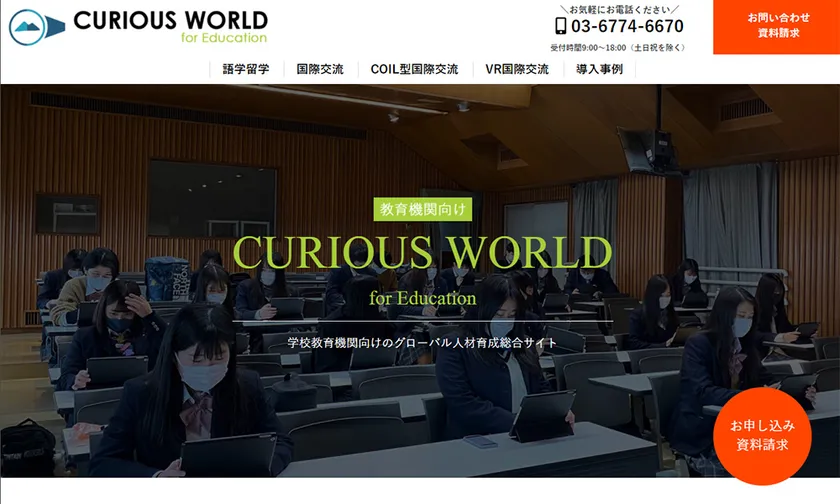The width and height of the screenshot is (840, 504).
Task: Click the green 教育機関向け badge
Action: pyautogui.click(x=420, y=209)
